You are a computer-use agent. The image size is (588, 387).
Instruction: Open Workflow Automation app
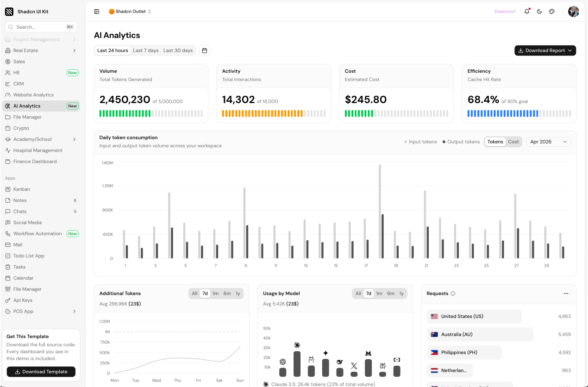[41, 234]
